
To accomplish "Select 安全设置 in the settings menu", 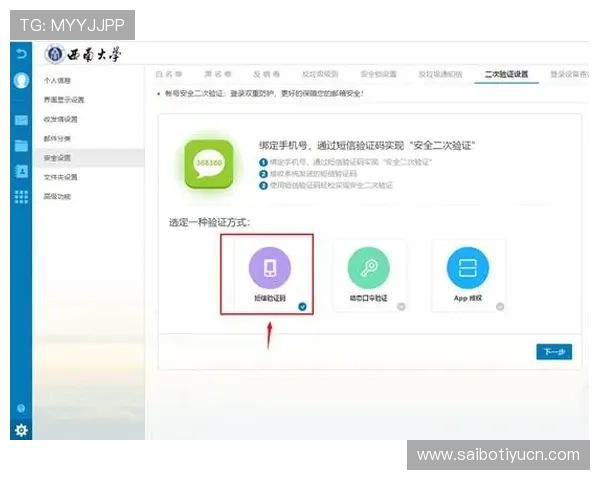I will (x=57, y=158).
